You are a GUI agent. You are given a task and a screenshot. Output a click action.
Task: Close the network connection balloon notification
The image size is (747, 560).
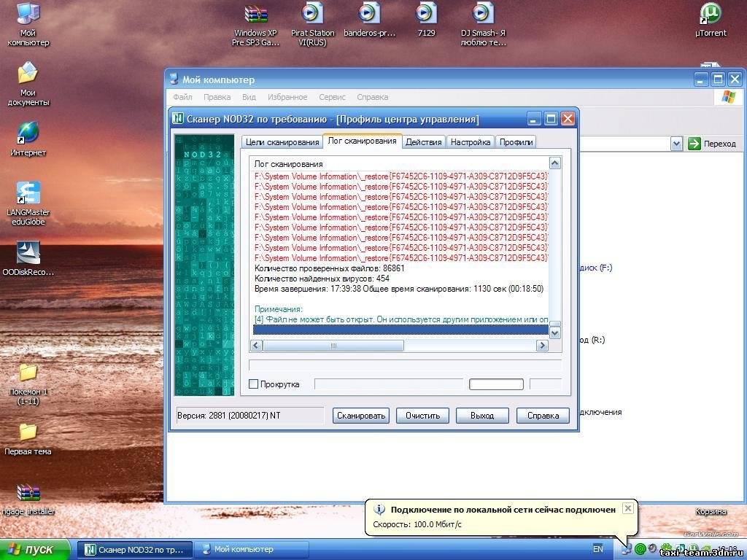pos(628,508)
